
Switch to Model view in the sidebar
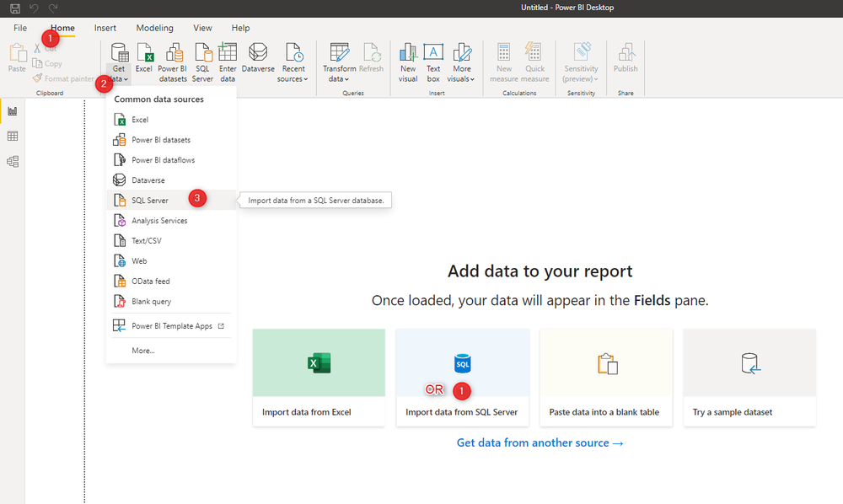[13, 160]
